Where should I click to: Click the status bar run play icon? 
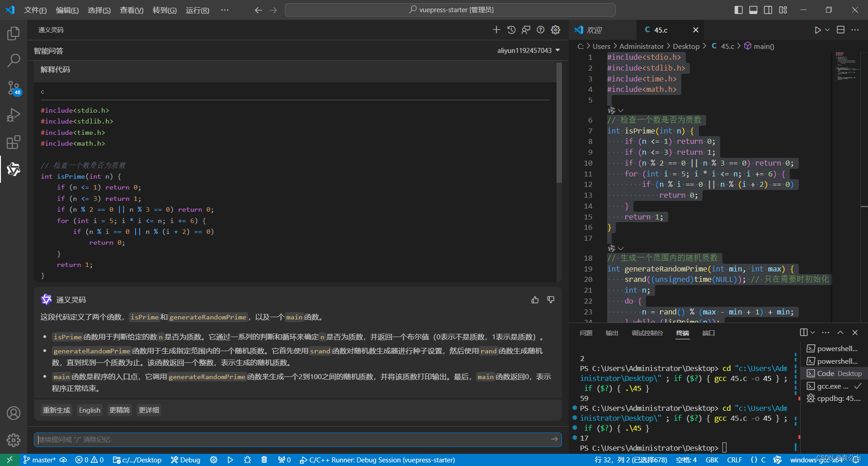click(x=231, y=460)
